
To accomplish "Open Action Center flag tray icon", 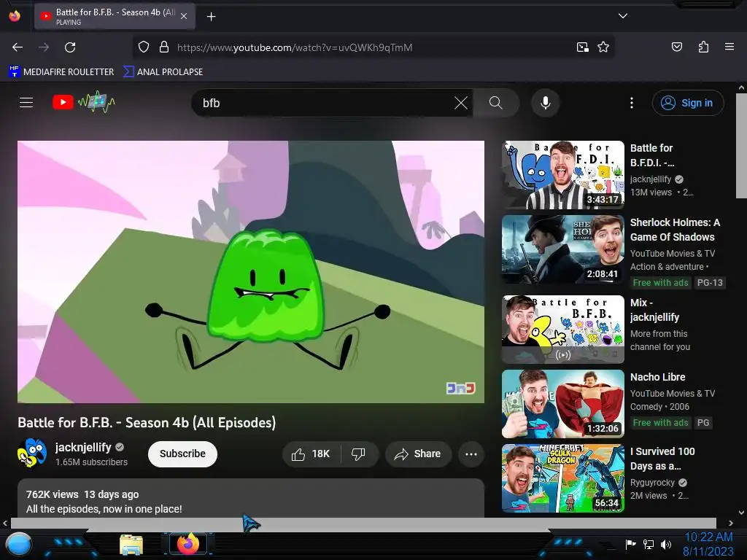I will click(x=630, y=544).
